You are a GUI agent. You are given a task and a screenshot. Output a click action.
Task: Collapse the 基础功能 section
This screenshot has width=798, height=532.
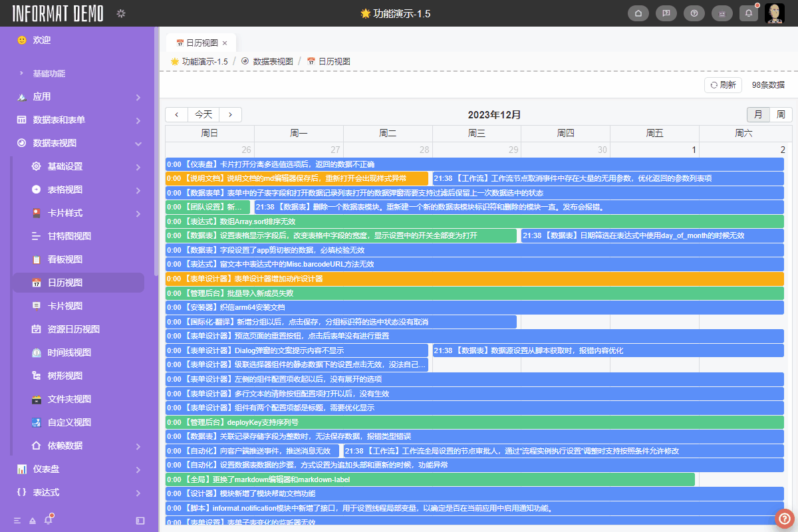coord(21,73)
